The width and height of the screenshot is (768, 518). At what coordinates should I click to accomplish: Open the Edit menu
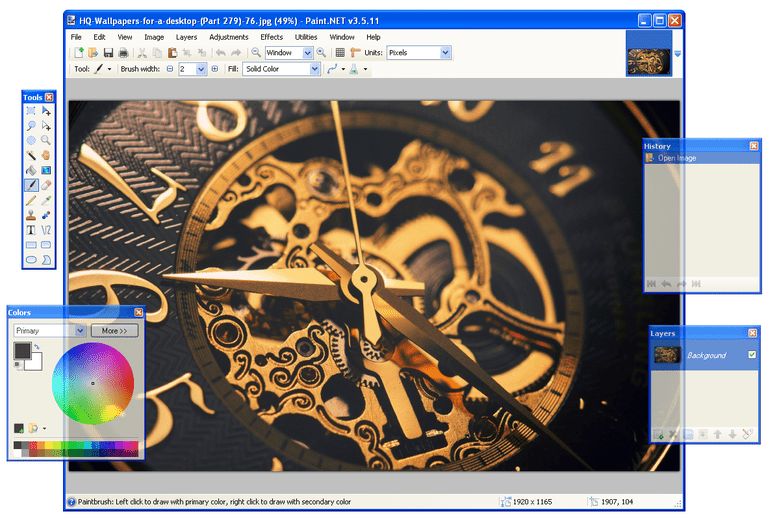click(x=99, y=37)
